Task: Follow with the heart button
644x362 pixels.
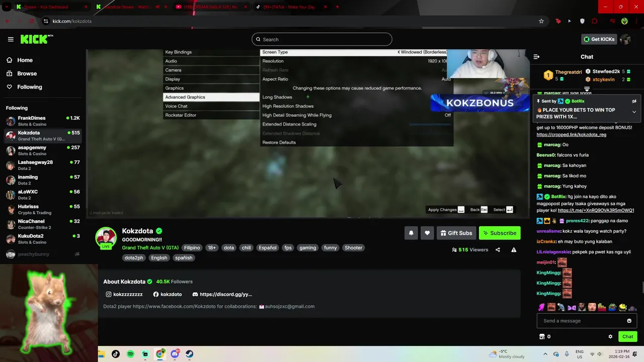Action: pyautogui.click(x=427, y=233)
